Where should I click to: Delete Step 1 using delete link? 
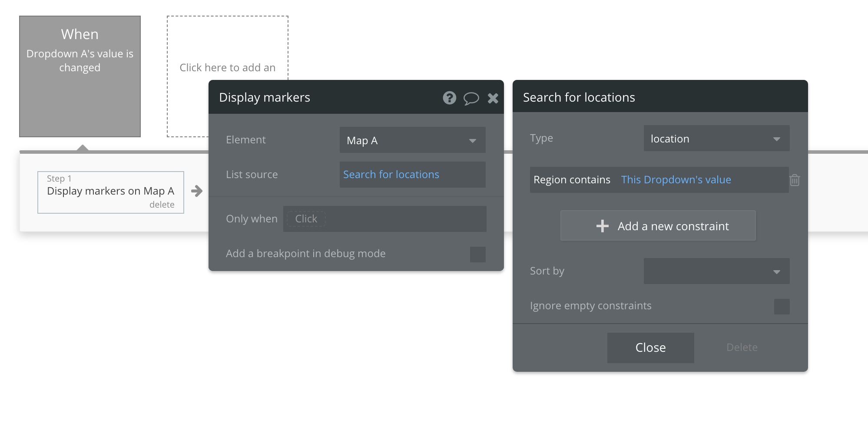pyautogui.click(x=162, y=205)
